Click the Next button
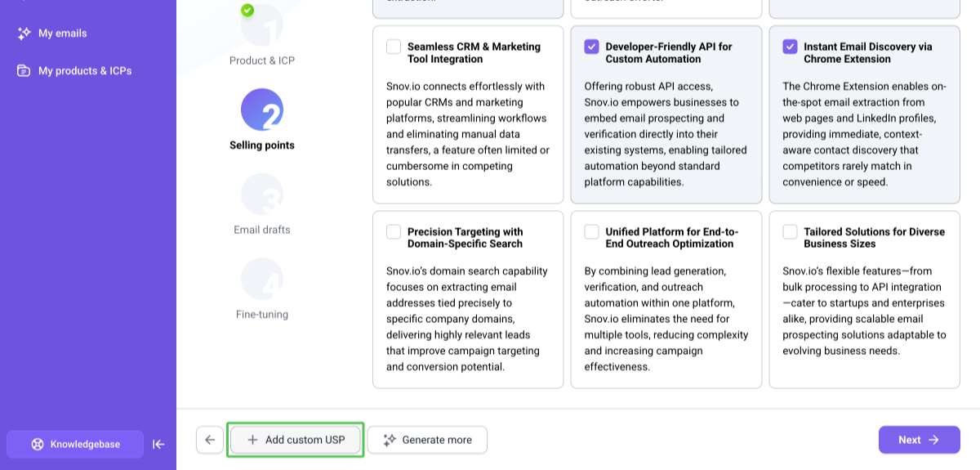 (920, 440)
